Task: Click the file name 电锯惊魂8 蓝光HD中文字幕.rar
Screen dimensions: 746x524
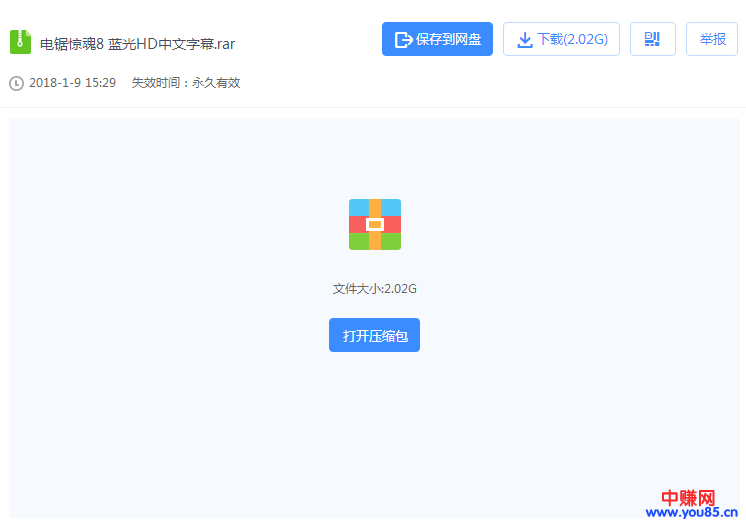Action: tap(137, 44)
